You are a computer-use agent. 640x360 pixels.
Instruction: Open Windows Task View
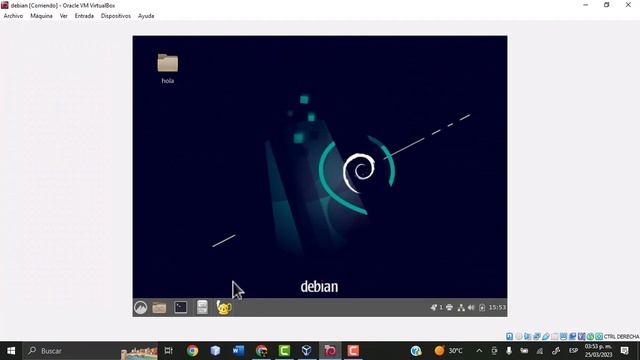(x=168, y=351)
